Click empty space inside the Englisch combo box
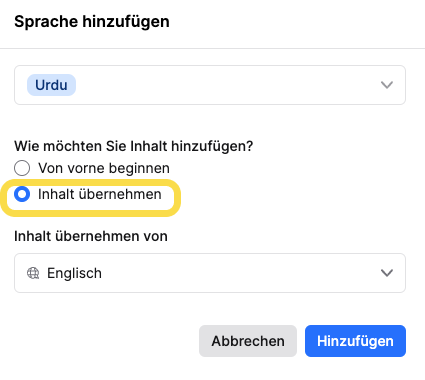This screenshot has height=380, width=425. (x=240, y=273)
